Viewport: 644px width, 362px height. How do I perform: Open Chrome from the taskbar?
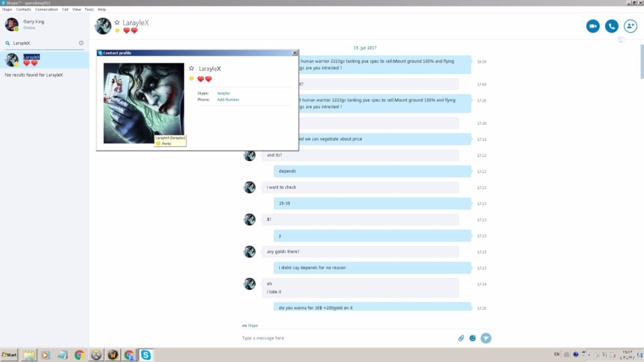pyautogui.click(x=78, y=355)
